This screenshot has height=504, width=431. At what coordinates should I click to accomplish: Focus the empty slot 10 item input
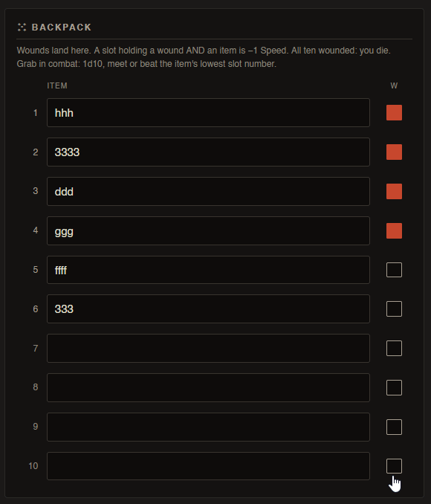coord(208,466)
